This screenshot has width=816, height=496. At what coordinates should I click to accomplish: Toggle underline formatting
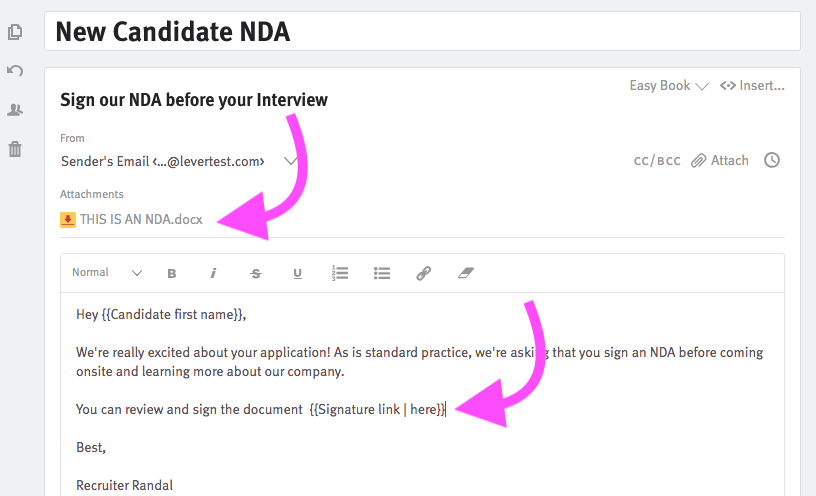click(298, 273)
